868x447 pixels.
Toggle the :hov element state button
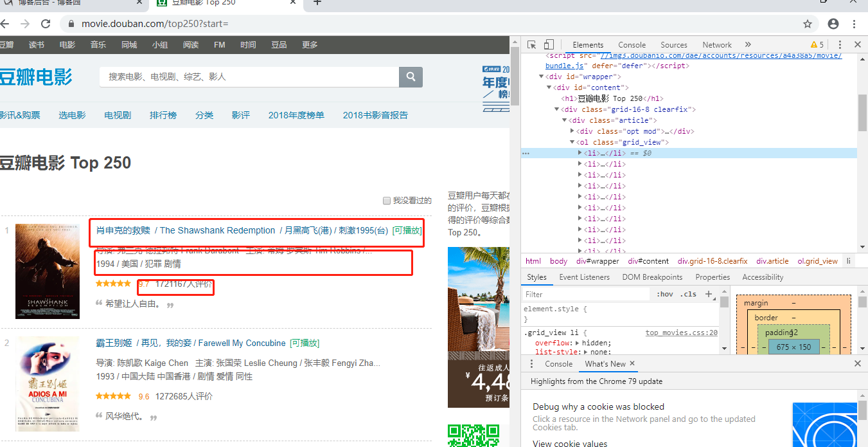pos(665,294)
